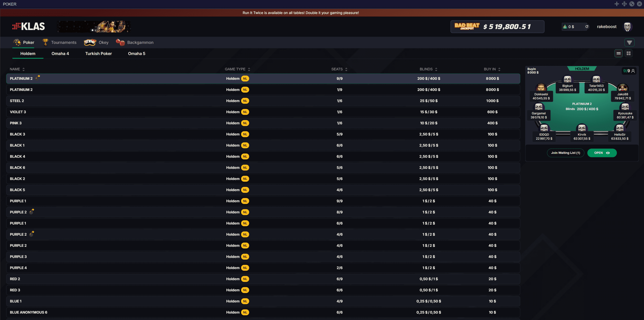Image resolution: width=644 pixels, height=320 pixels.
Task: Select the Turkish Poker tab
Action: click(x=98, y=54)
